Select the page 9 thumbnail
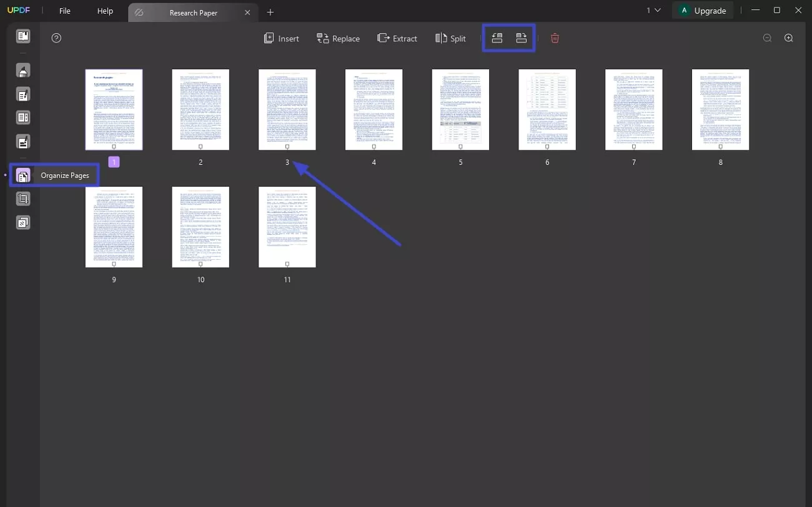Image resolution: width=812 pixels, height=507 pixels. pyautogui.click(x=114, y=227)
